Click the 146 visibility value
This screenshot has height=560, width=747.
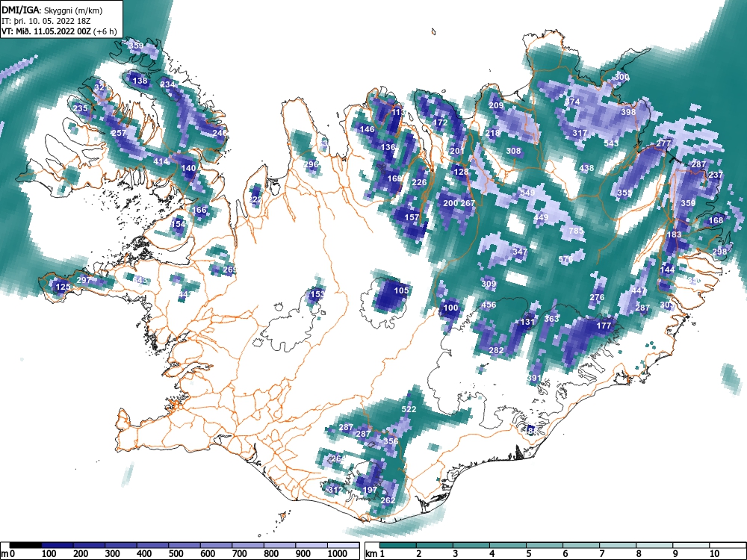click(367, 129)
